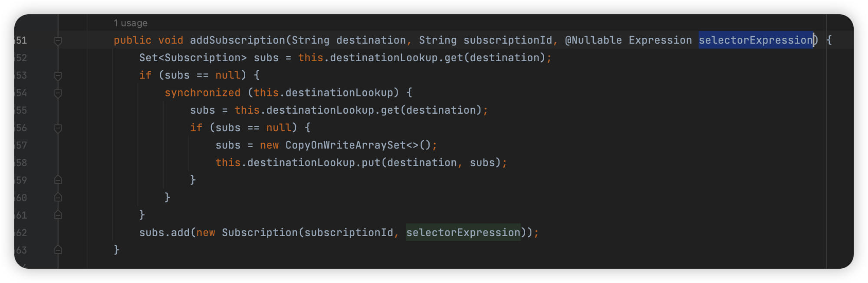Click the CopyOnWriteArraySet class name
Viewport: 868px width, 283px height.
pyautogui.click(x=345, y=145)
